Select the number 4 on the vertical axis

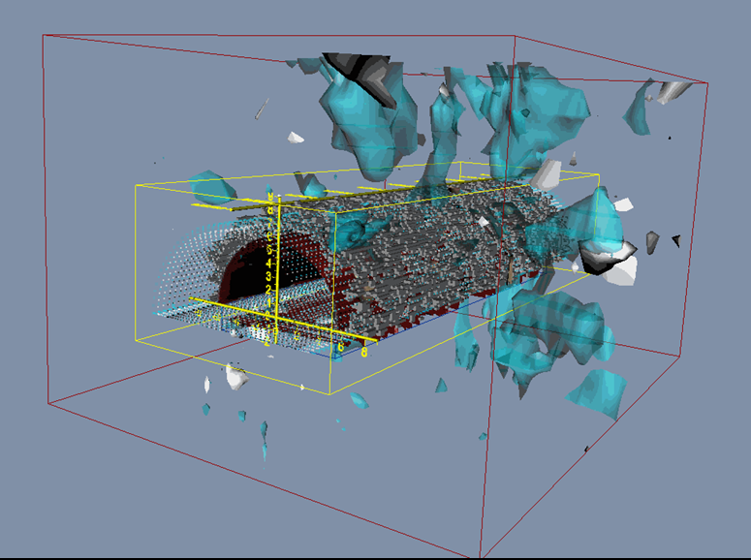pyautogui.click(x=268, y=264)
